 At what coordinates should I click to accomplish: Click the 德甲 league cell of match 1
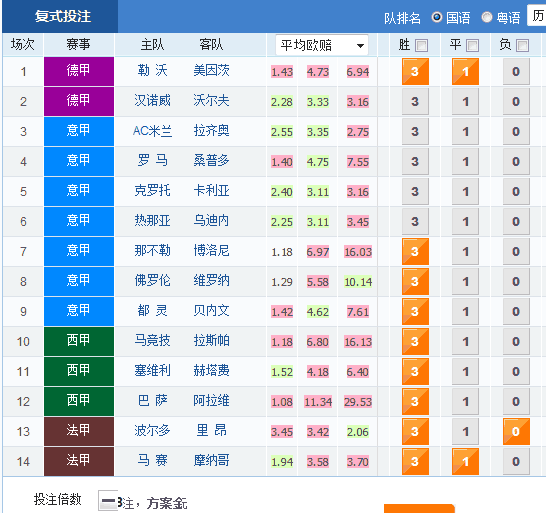coord(79,71)
